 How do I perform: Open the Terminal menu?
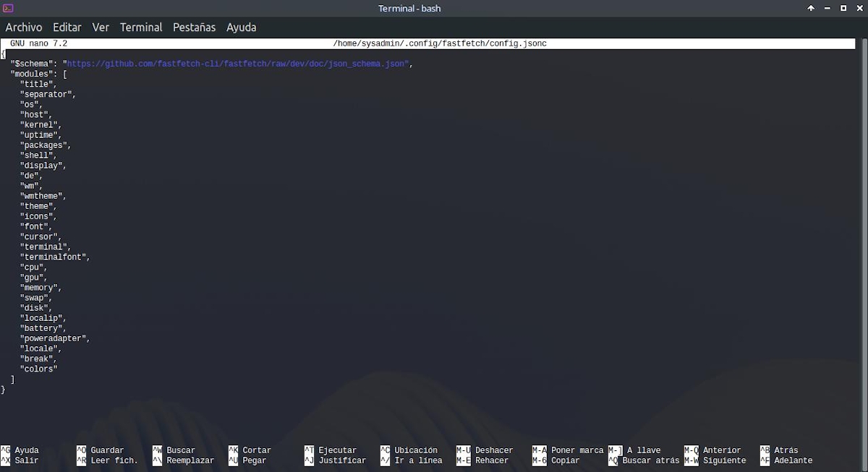pos(141,27)
